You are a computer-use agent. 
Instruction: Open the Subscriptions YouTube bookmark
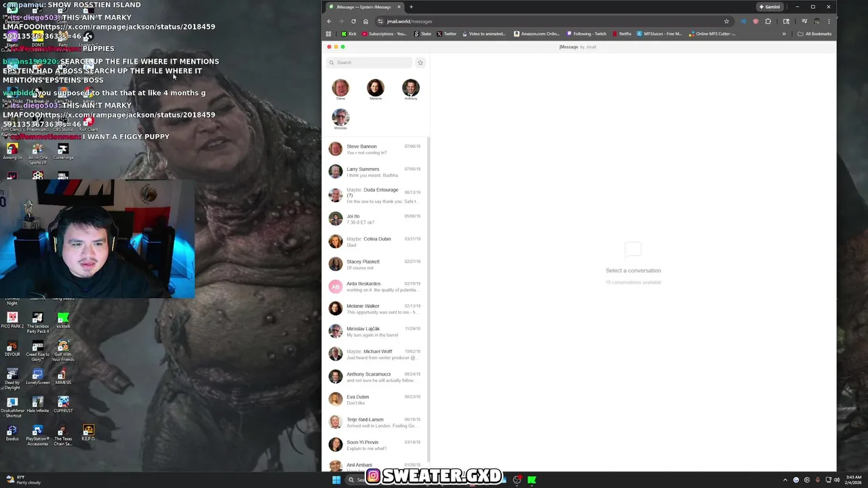(384, 34)
